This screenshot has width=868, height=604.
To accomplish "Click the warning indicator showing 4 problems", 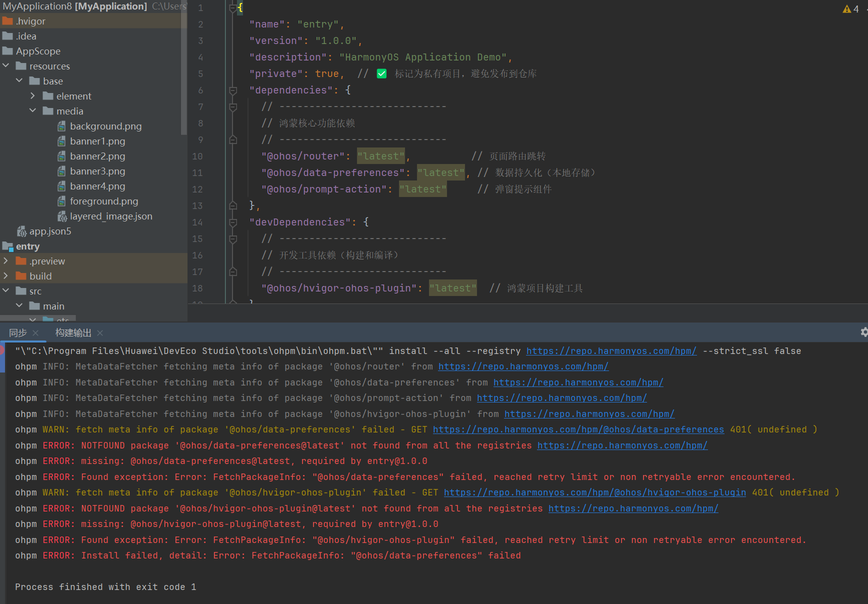I will click(850, 9).
